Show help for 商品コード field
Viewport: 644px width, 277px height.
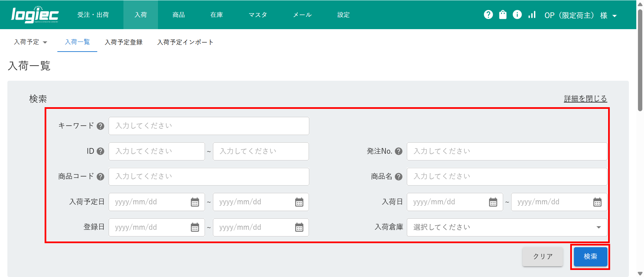tap(100, 177)
